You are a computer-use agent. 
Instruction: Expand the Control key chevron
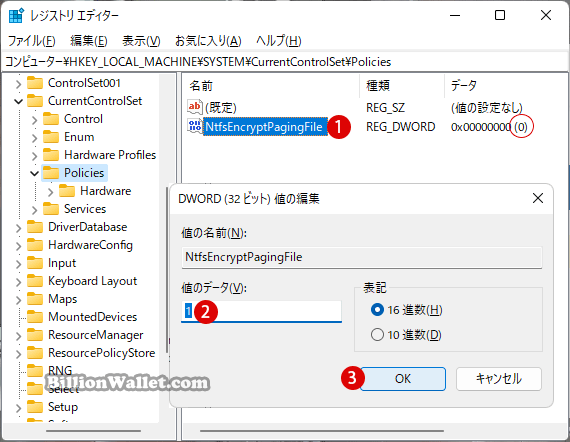[34, 120]
